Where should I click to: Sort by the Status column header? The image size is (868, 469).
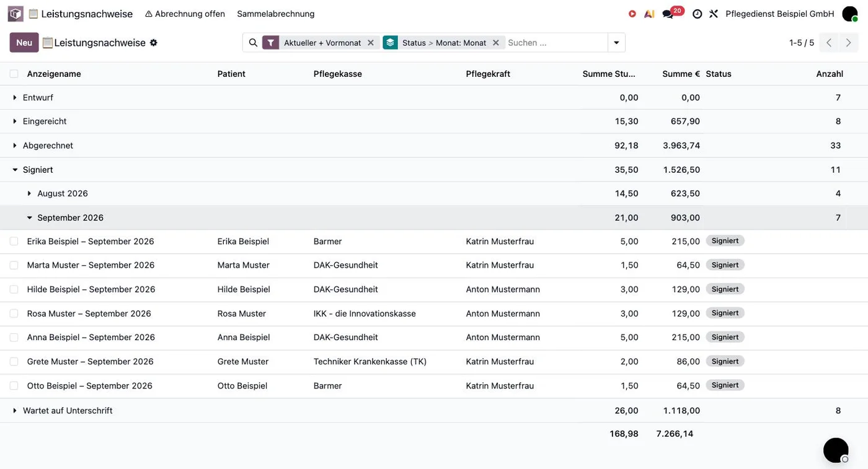tap(719, 74)
